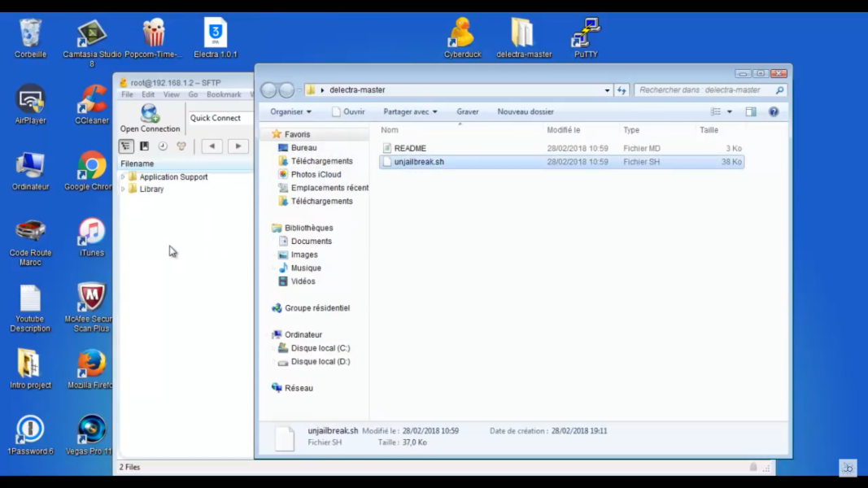Toggle the Explorer preview pane
Screen dimensions: 868x488
[751, 112]
